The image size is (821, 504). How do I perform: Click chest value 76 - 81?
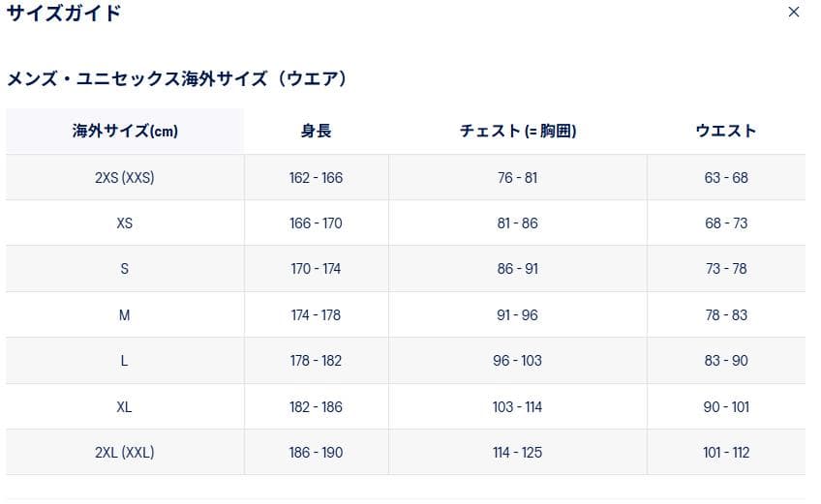click(518, 178)
